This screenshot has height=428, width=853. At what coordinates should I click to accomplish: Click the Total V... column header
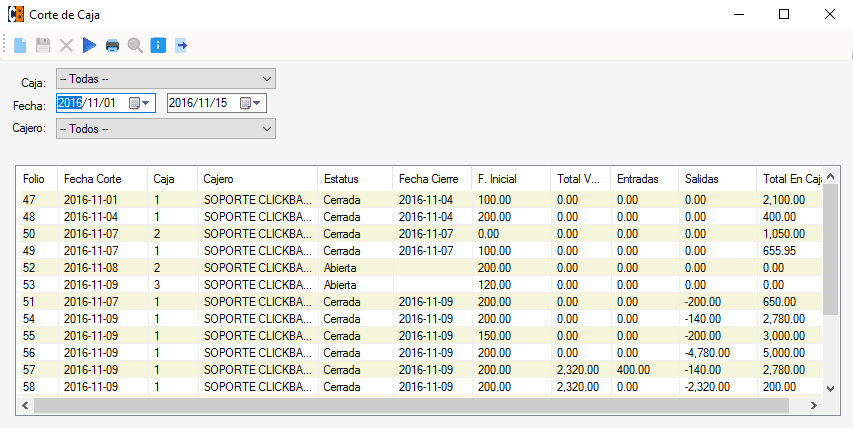(x=581, y=179)
